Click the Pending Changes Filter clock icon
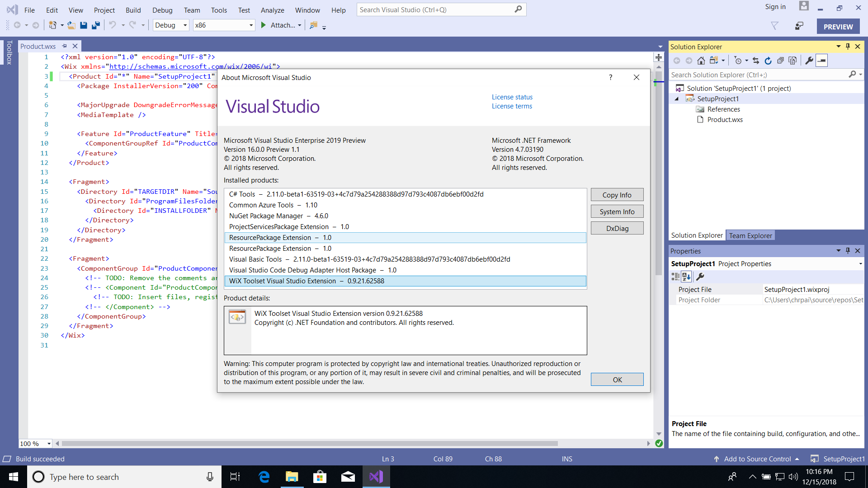Image resolution: width=868 pixels, height=488 pixels. point(738,61)
